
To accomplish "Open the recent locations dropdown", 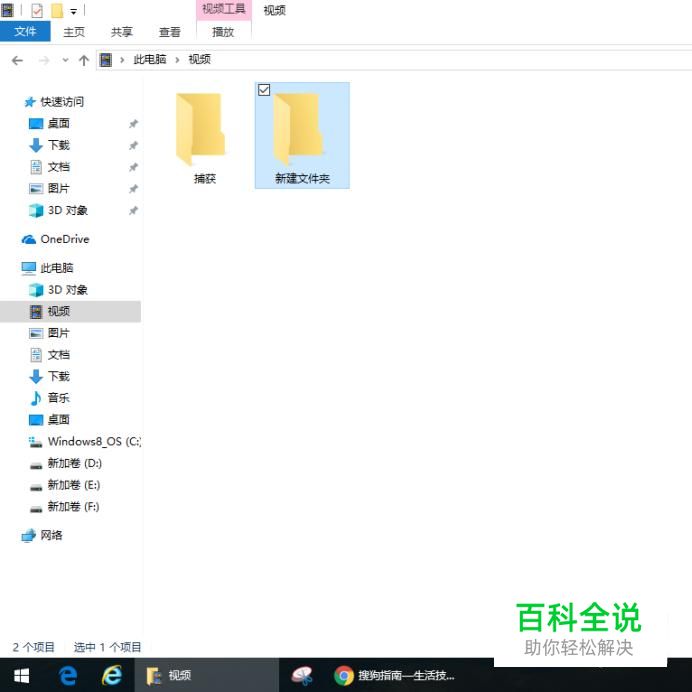I will pyautogui.click(x=65, y=60).
